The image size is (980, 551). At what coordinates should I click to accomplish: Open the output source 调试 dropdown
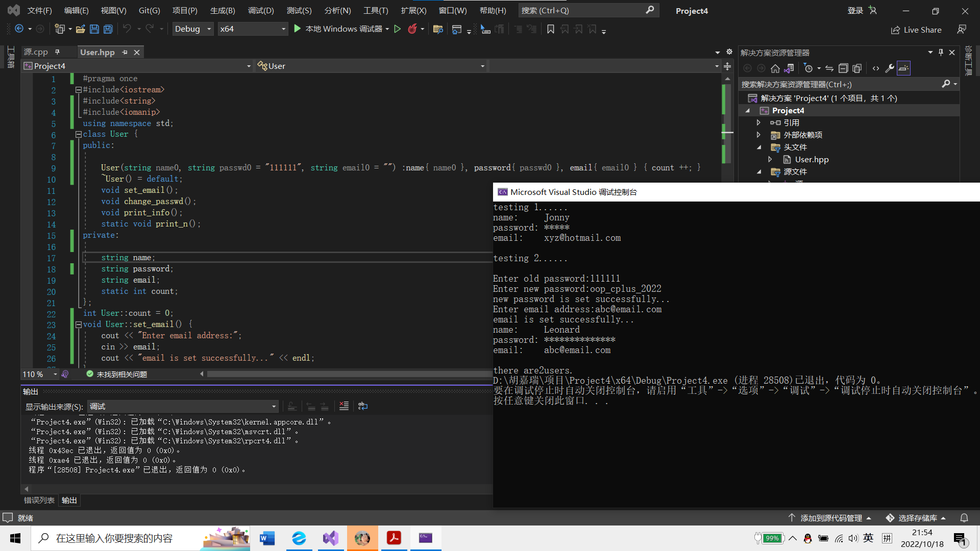[182, 407]
